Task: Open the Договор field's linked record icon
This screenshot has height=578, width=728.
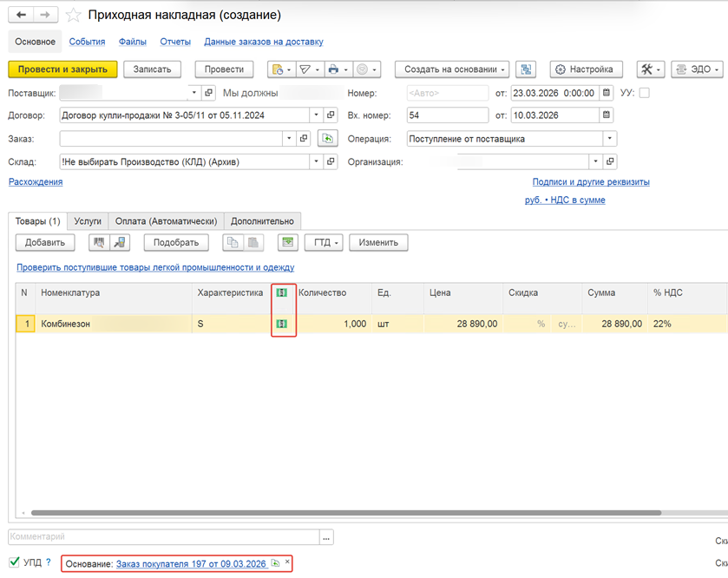Action: pos(329,115)
